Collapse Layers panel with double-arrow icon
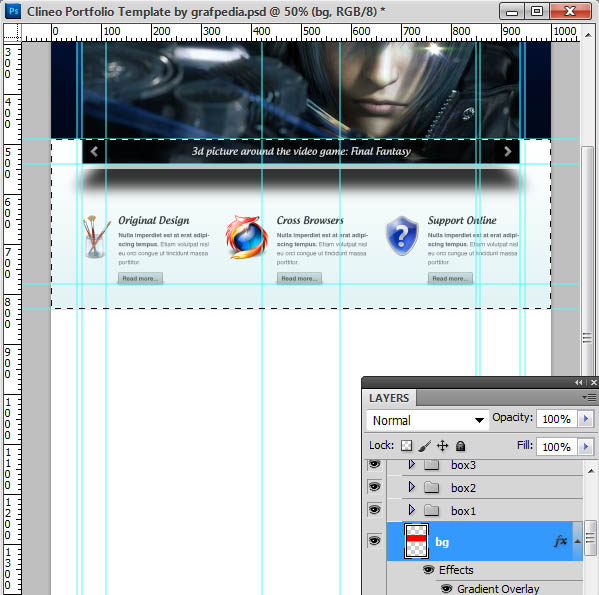 click(579, 383)
